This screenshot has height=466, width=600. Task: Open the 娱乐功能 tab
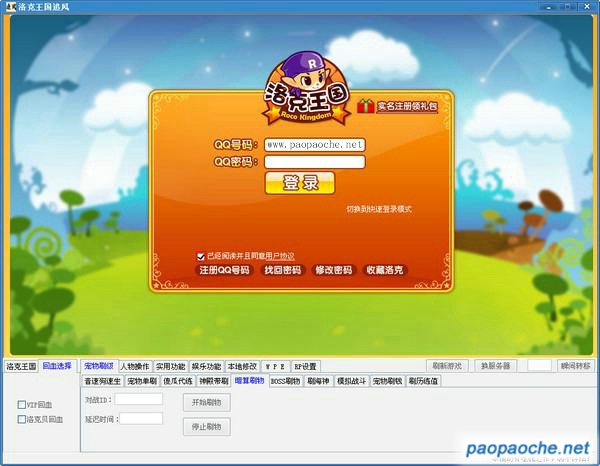pos(207,367)
